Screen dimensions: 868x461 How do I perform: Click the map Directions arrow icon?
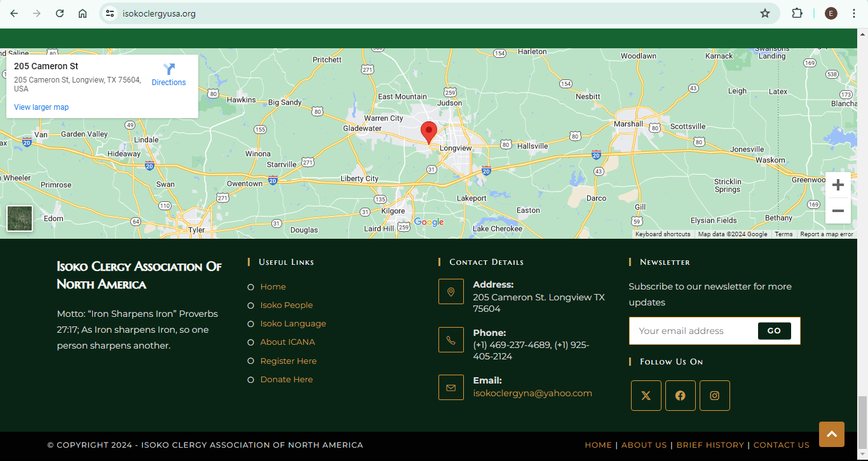169,70
